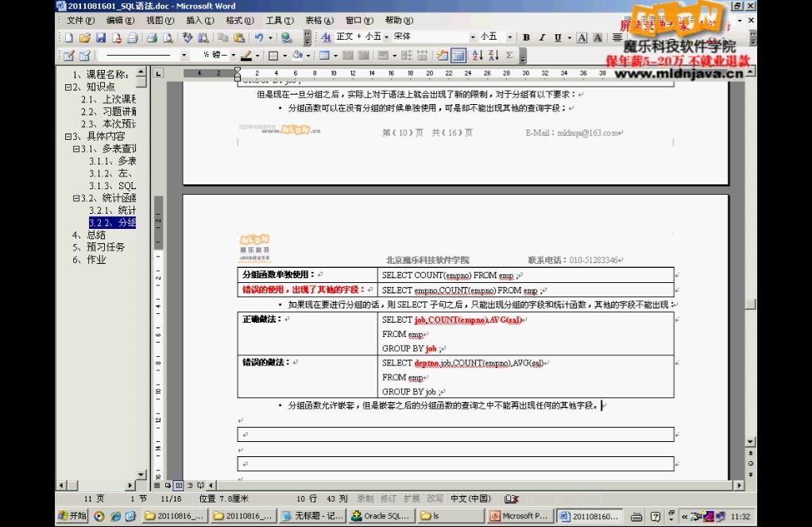
Task: Switch to Oracle SQL taskbar window
Action: pyautogui.click(x=381, y=516)
